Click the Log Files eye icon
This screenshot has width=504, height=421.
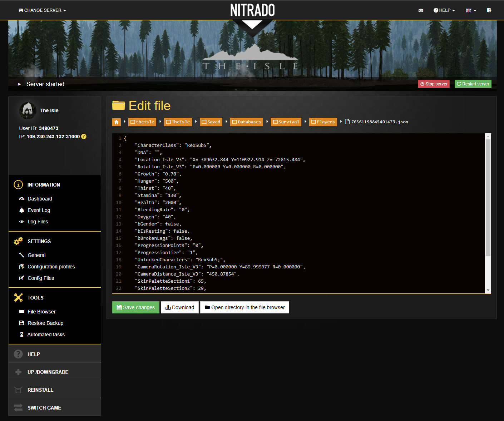point(22,222)
